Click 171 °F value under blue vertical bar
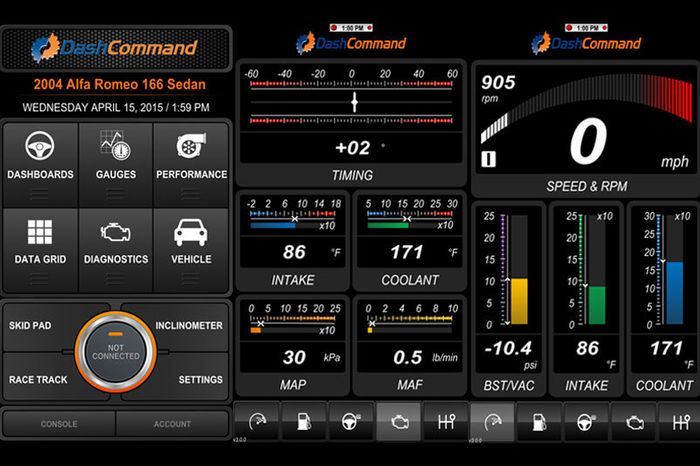Image resolution: width=700 pixels, height=466 pixels. coord(666,348)
